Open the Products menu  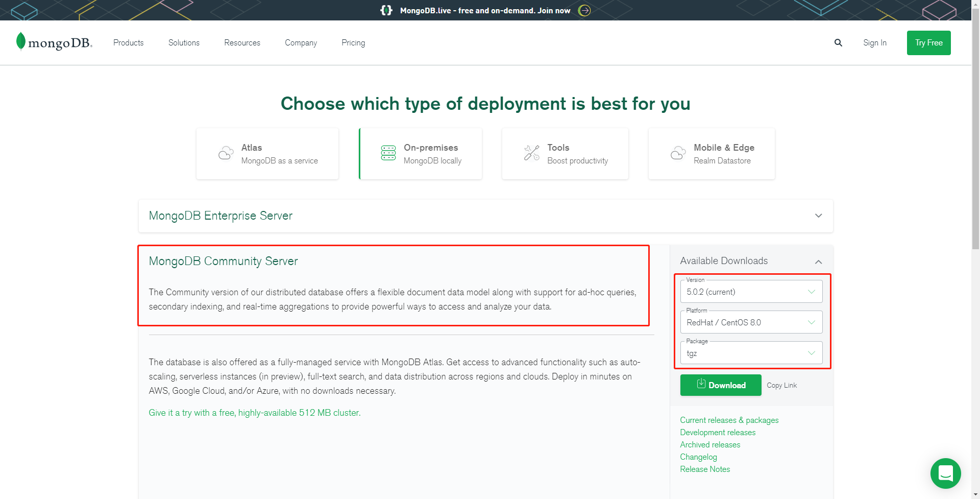(128, 43)
